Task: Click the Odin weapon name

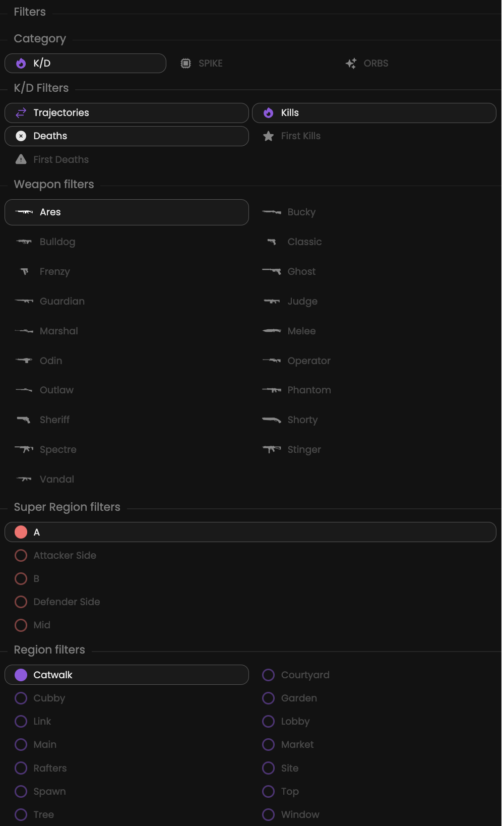Action: tap(51, 361)
